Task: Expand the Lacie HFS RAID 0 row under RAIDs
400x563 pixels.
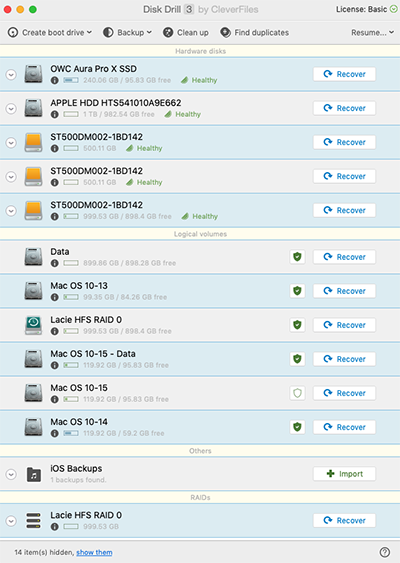Action: 11,521
